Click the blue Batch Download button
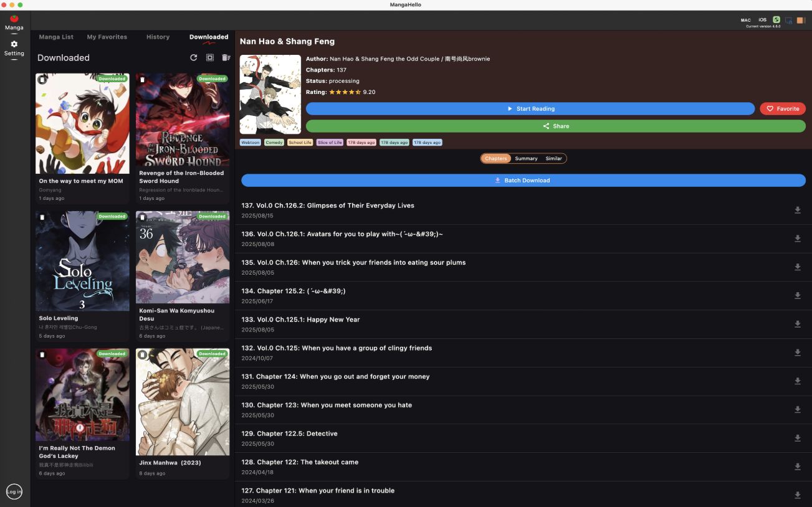 tap(523, 180)
